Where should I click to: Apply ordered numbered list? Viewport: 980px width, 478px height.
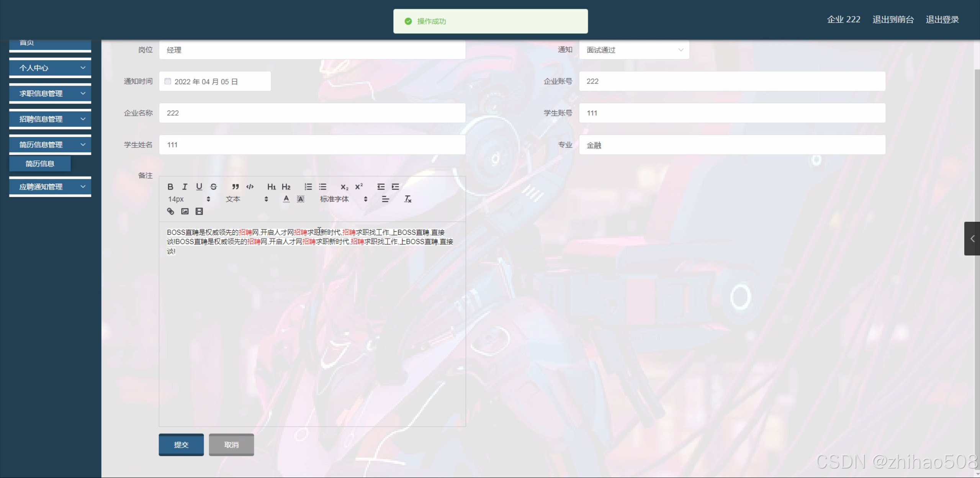[x=308, y=187]
